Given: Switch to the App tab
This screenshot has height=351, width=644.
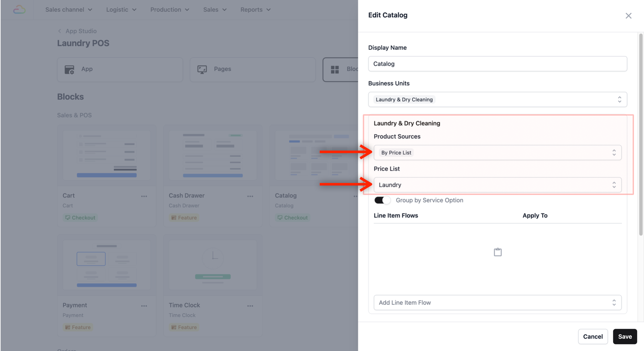Looking at the screenshot, I should [120, 70].
